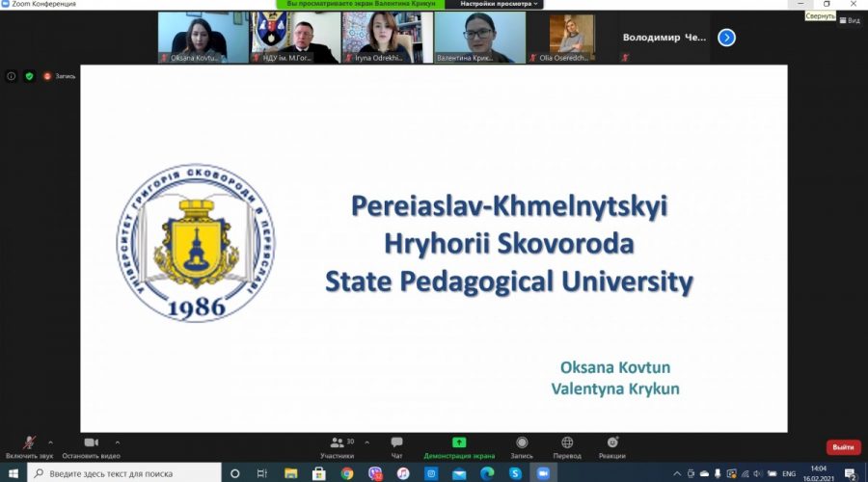868x482 pixels.
Task: Open Настройки просмотра view options dropdown
Action: point(499,4)
